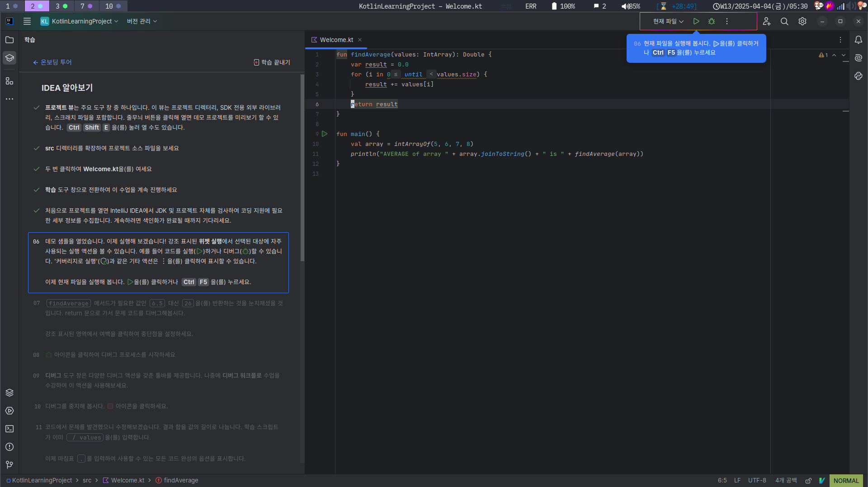Viewport: 868px width, 487px height.
Task: Click 'return result' on line 6
Action: point(374,104)
